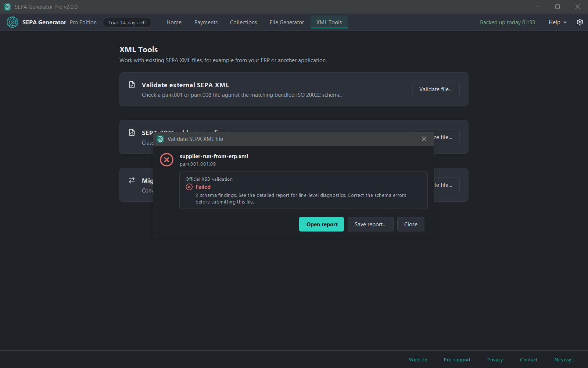Click the migrate swap arrows icon
This screenshot has width=588, height=368.
(x=132, y=181)
